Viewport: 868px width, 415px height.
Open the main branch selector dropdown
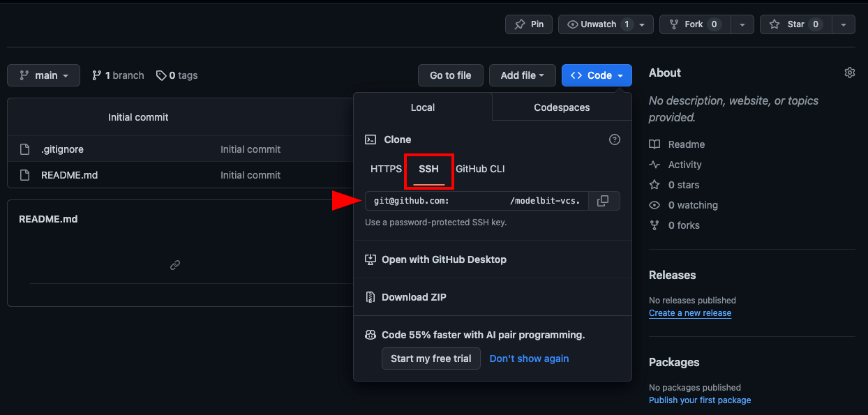coord(43,75)
